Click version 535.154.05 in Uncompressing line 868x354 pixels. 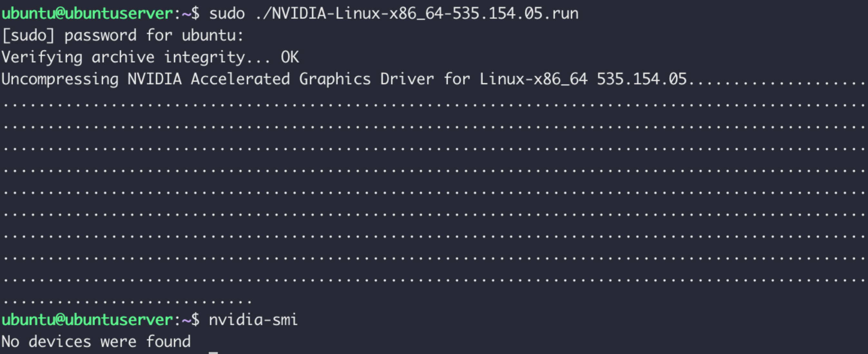click(x=641, y=79)
